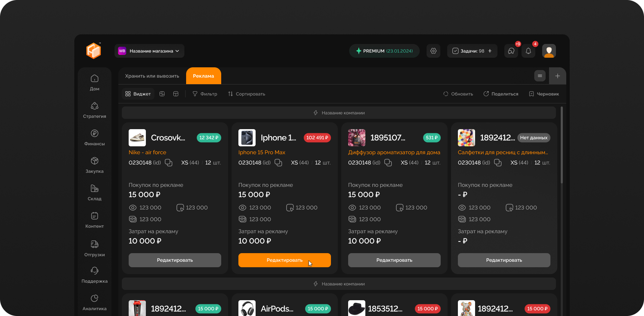
Task: Click the notifications bell icon
Action: (528, 51)
